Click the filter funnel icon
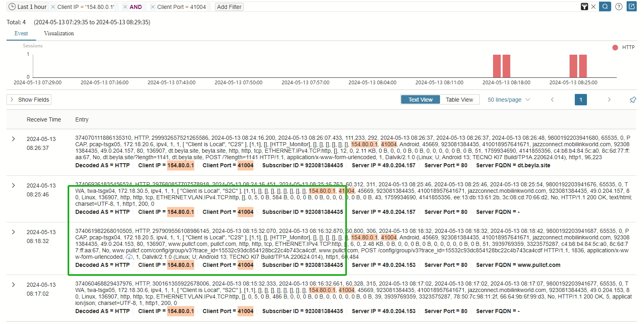Image resolution: width=644 pixels, height=324 pixels. coord(584,6)
